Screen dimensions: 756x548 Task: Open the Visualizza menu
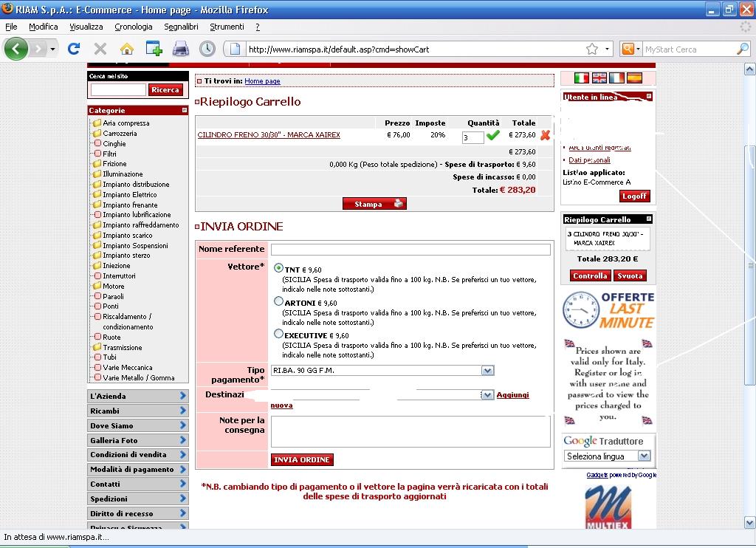[x=86, y=27]
